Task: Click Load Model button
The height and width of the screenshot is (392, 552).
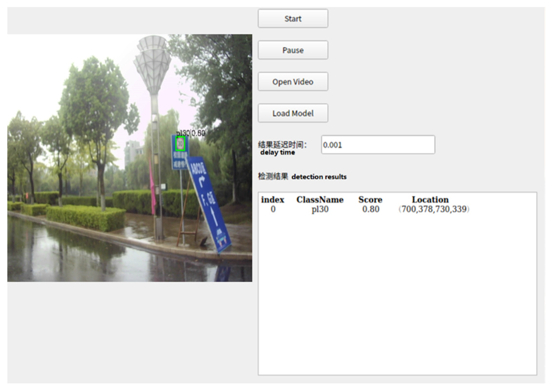Action: click(x=293, y=113)
